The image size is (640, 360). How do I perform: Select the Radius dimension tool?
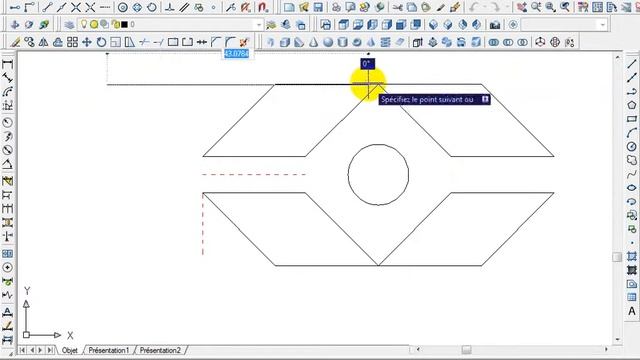[x=7, y=122]
